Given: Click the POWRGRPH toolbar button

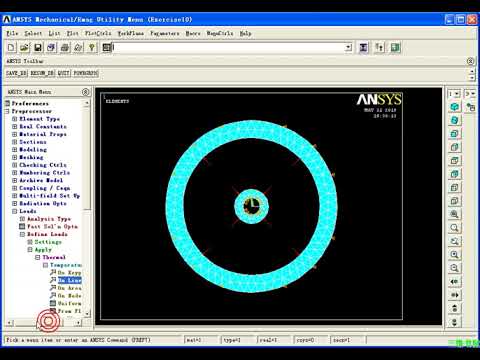Looking at the screenshot, I should (x=86, y=73).
